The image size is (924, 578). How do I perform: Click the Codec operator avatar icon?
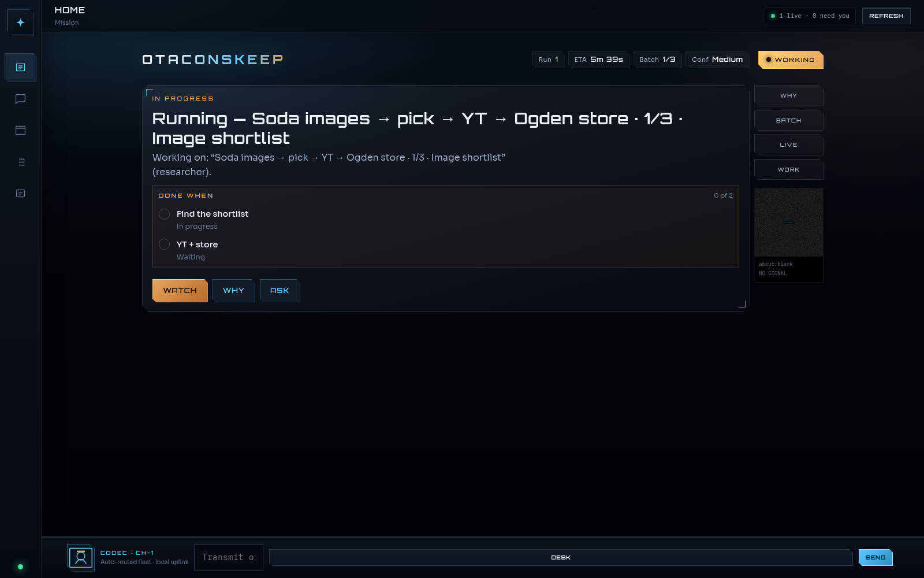[x=81, y=558]
